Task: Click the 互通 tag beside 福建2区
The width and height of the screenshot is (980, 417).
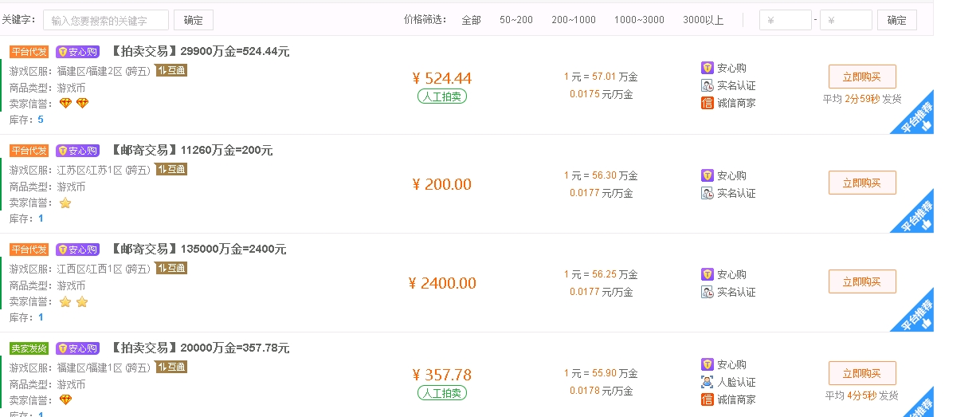Action: pyautogui.click(x=171, y=70)
